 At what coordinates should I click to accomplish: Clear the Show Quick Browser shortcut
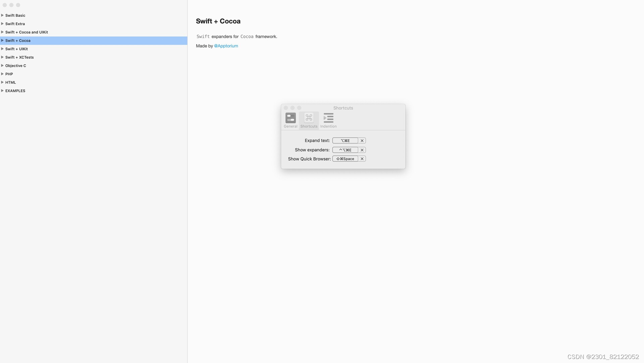362,159
